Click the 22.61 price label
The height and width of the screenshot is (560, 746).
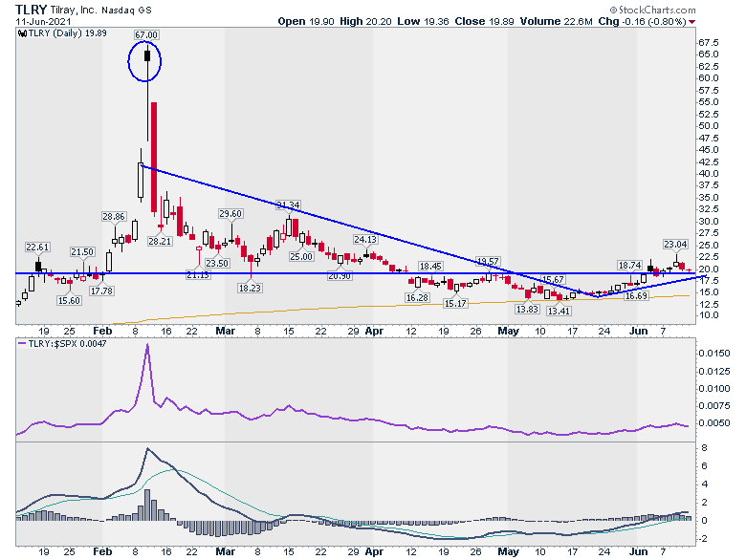point(37,248)
